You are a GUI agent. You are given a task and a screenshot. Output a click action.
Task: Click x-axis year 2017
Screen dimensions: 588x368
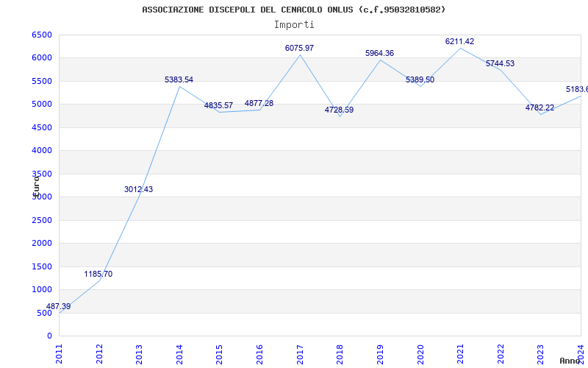[300, 354]
